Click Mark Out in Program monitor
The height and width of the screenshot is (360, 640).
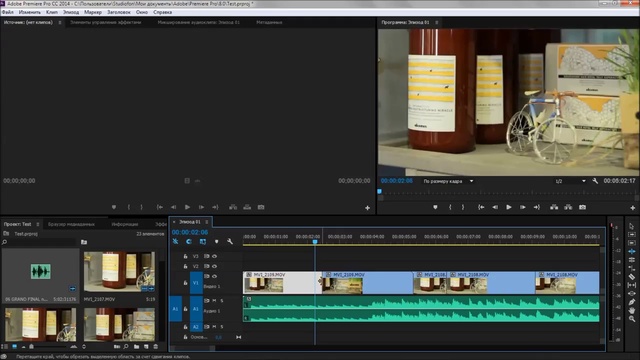pyautogui.click(x=463, y=207)
